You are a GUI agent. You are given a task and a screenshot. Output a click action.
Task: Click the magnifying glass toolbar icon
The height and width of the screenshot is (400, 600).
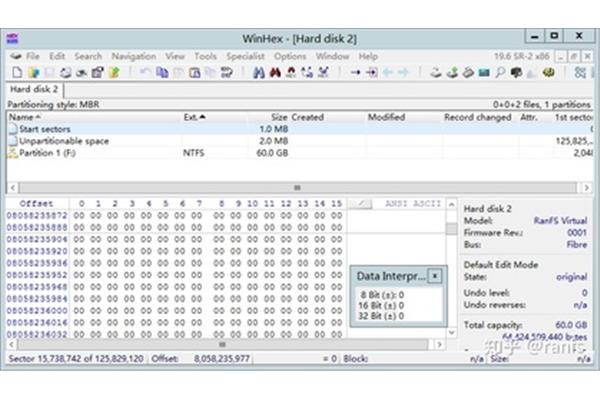[500, 72]
